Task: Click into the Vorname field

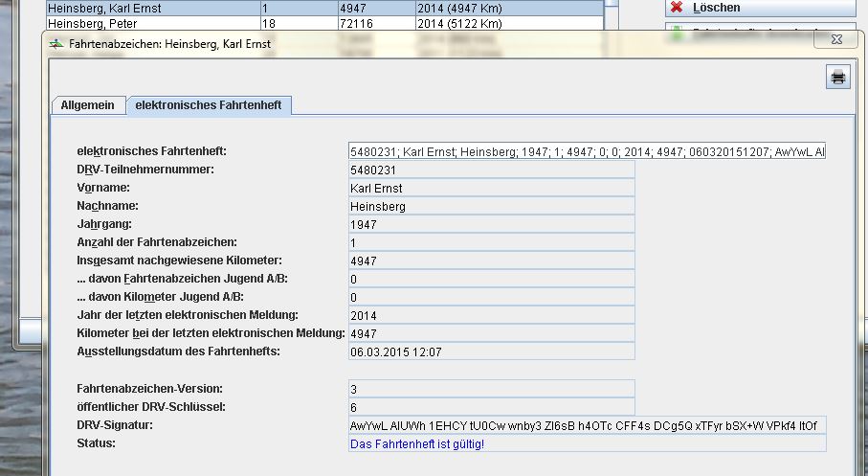Action: 492,188
